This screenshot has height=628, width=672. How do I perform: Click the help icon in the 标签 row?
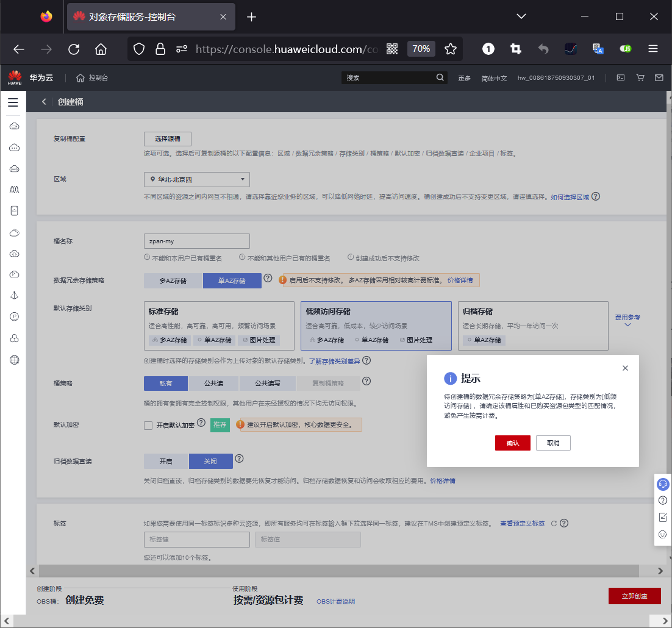click(x=564, y=523)
